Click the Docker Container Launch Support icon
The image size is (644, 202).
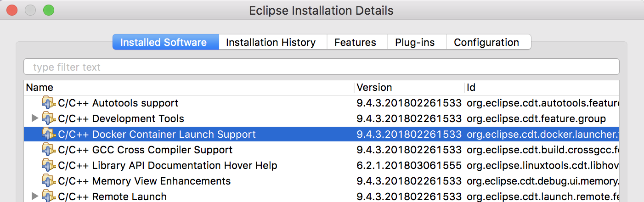click(x=48, y=134)
